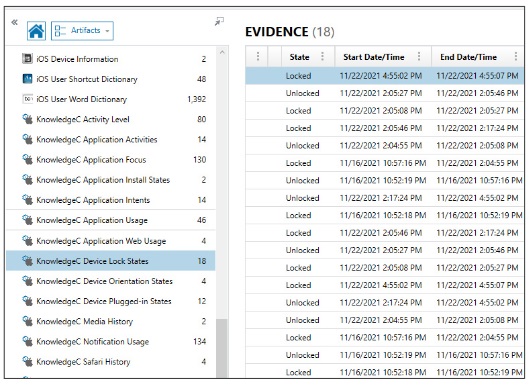Sort by the State column header
The height and width of the screenshot is (387, 531).
coord(299,57)
